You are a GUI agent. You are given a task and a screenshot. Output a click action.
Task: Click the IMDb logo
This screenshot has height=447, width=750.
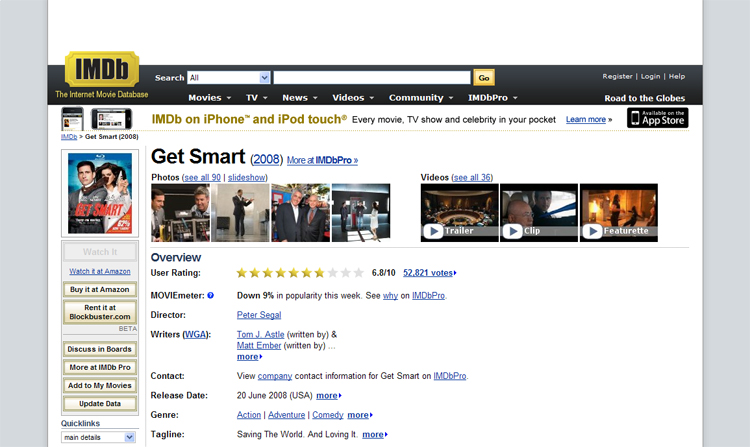pyautogui.click(x=101, y=70)
